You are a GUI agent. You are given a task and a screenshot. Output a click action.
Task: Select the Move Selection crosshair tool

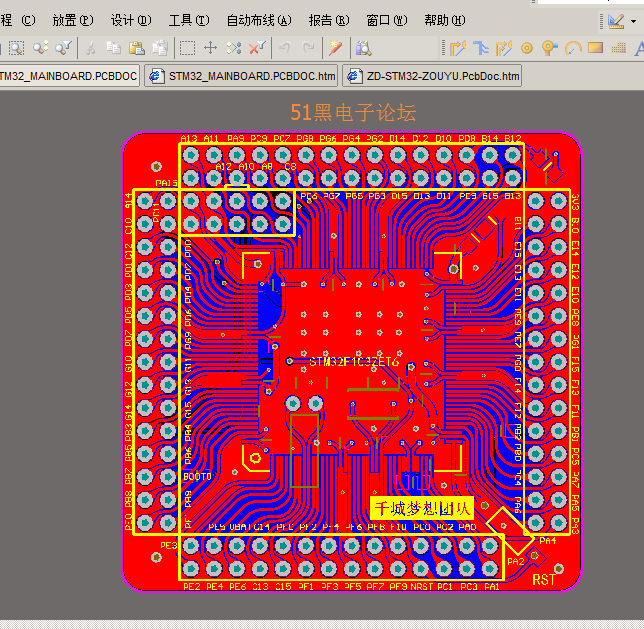click(210, 47)
